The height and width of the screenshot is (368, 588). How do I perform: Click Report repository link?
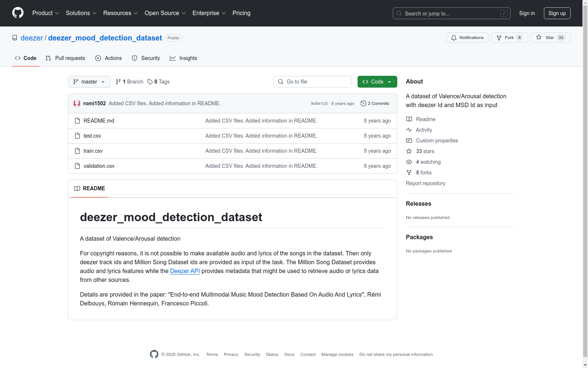click(426, 183)
